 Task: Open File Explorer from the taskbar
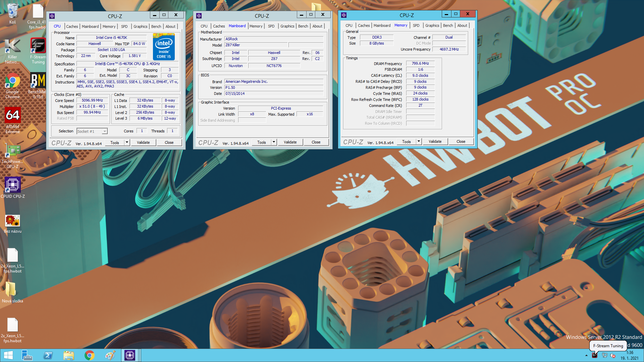coord(69,355)
